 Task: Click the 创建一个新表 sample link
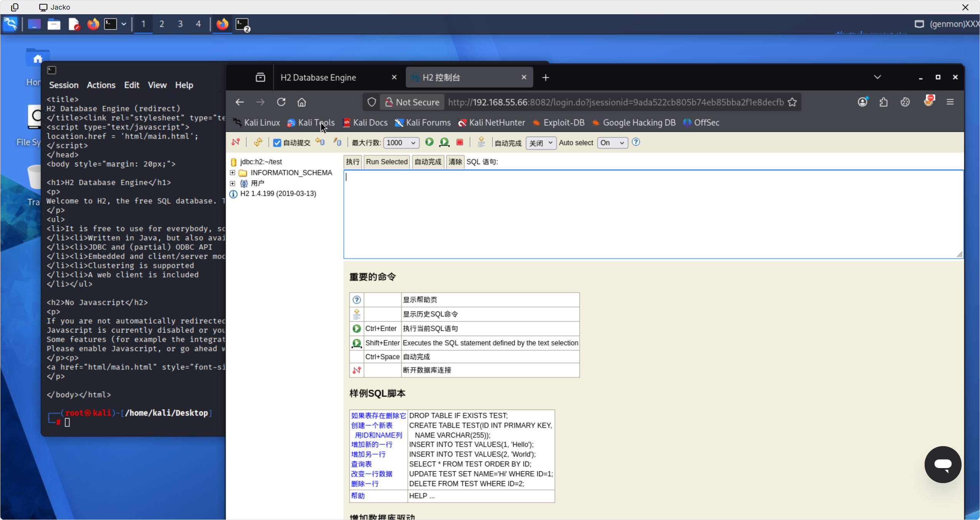click(x=371, y=425)
